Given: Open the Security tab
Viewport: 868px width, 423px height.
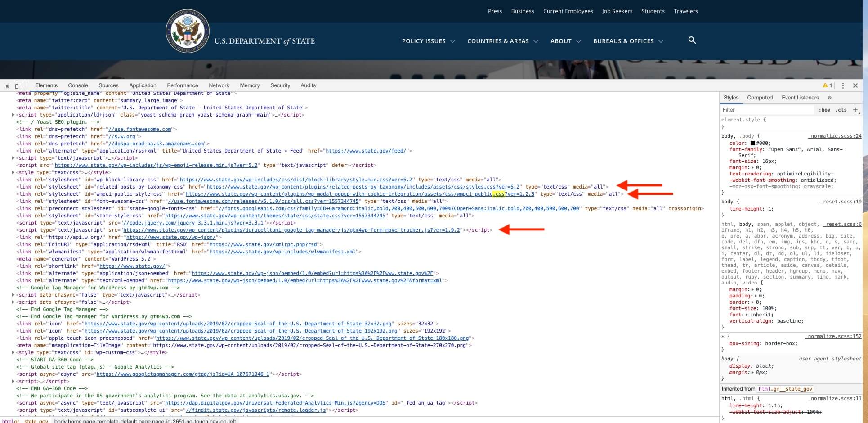Looking at the screenshot, I should (x=280, y=85).
